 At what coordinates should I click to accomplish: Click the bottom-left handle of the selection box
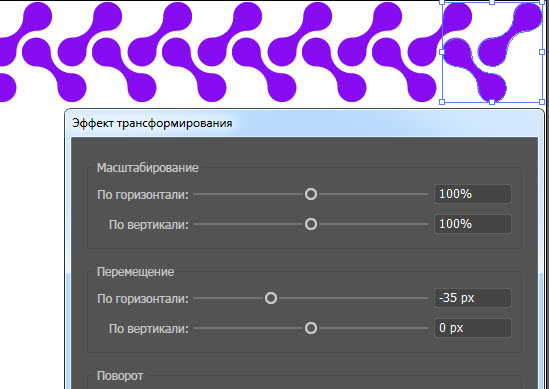(x=442, y=102)
